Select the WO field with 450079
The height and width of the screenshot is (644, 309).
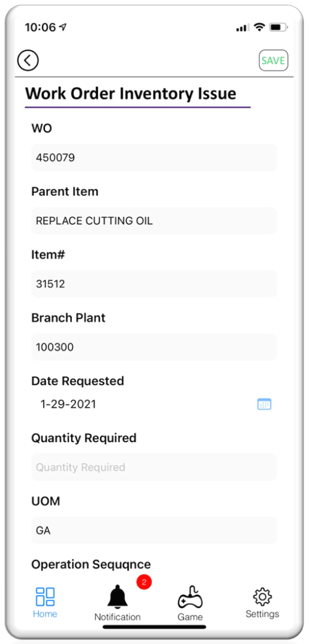154,158
